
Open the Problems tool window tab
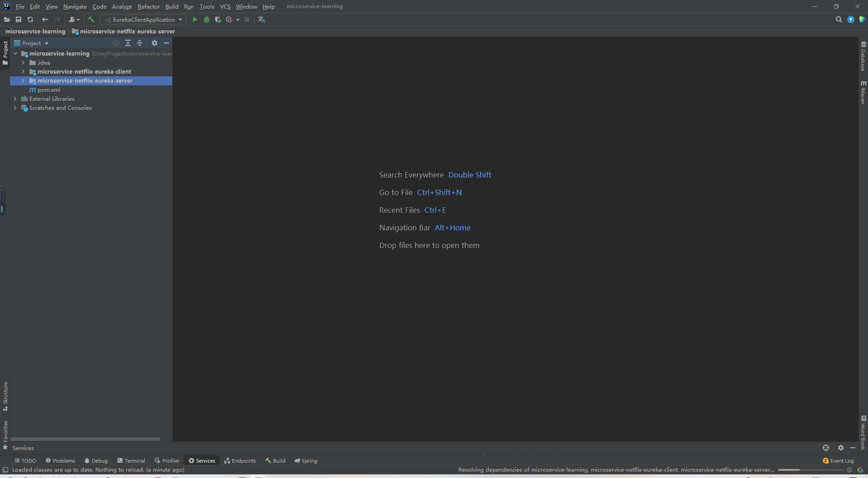[60, 460]
